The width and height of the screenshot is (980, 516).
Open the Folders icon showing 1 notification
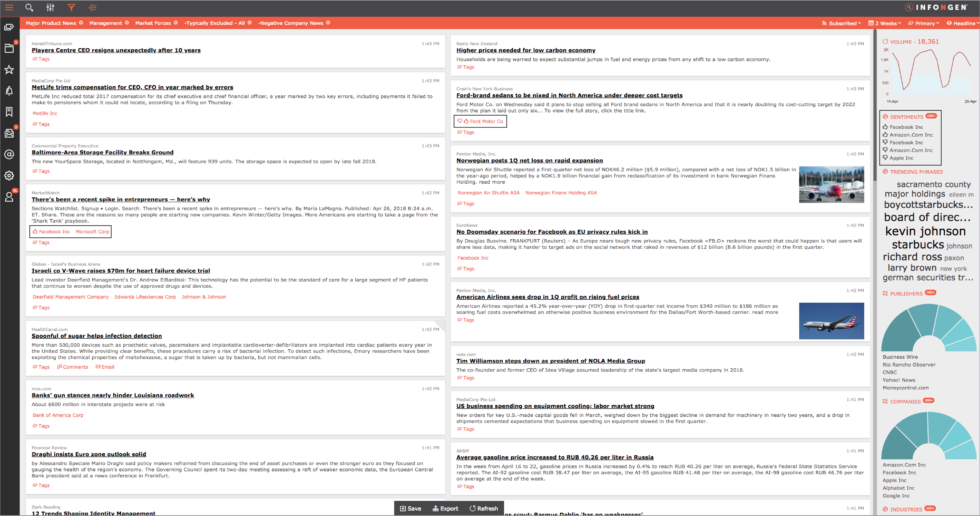[9, 48]
